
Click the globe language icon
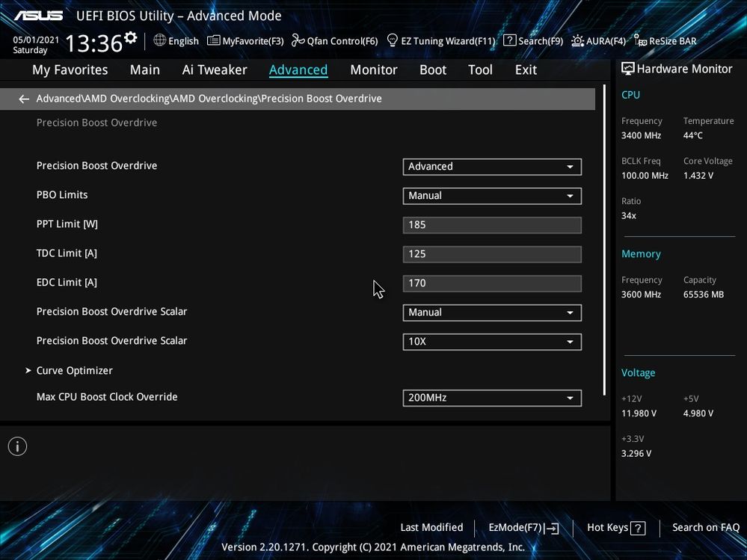159,40
